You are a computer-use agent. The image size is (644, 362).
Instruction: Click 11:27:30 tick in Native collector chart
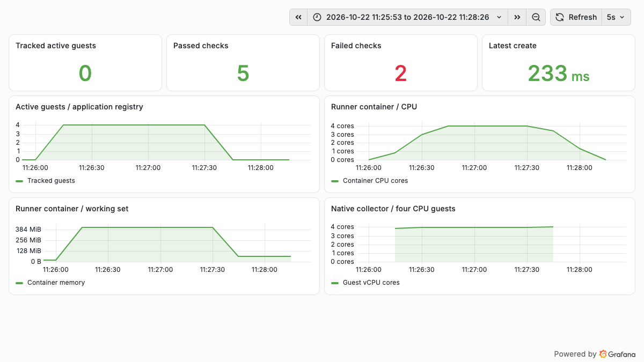coord(526,269)
